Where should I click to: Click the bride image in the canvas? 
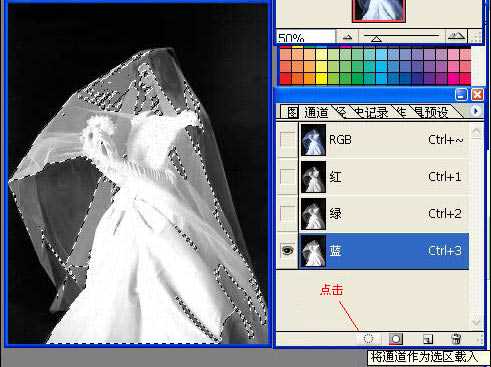tap(138, 174)
